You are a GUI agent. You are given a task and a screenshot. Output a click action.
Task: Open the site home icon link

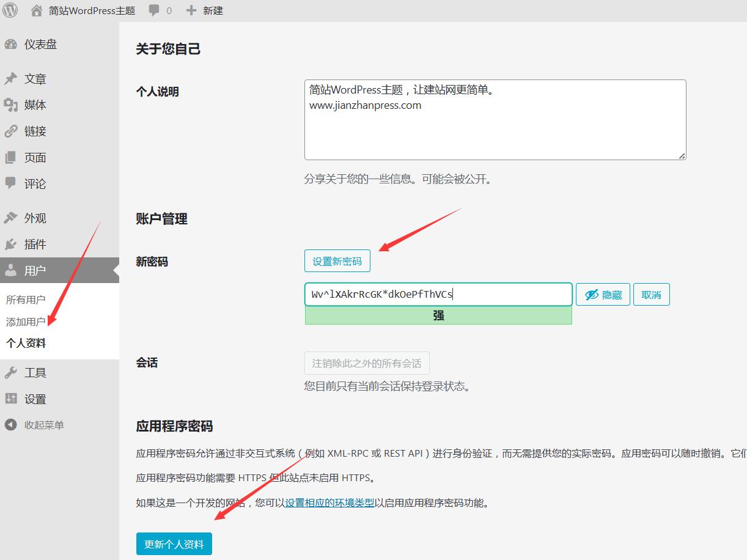point(37,10)
